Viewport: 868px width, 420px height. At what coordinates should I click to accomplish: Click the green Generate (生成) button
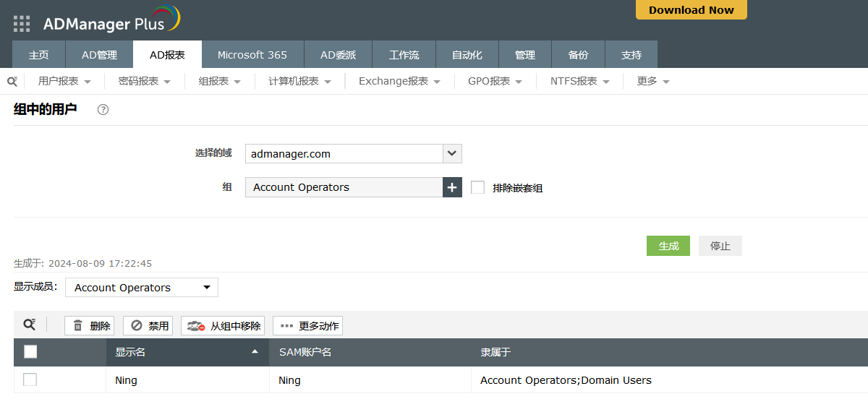(668, 246)
